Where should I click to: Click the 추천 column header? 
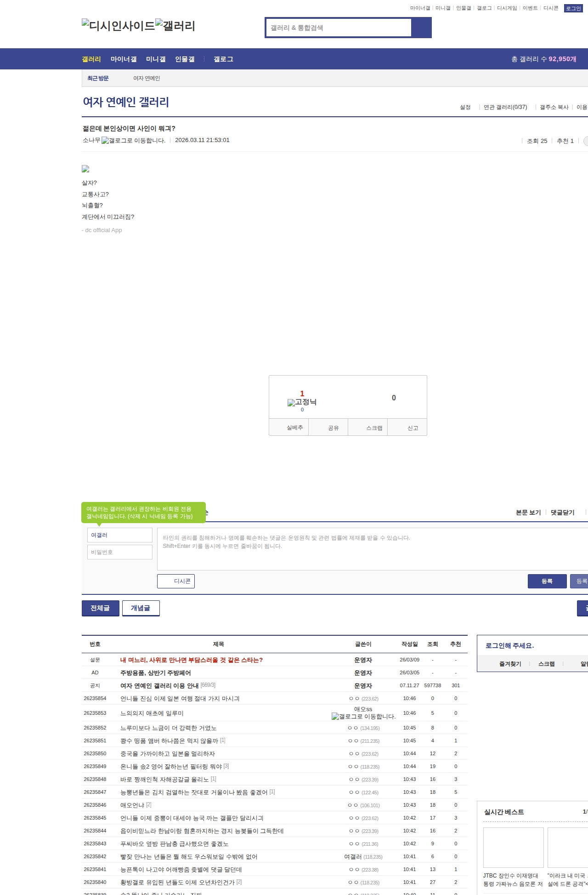(x=455, y=644)
